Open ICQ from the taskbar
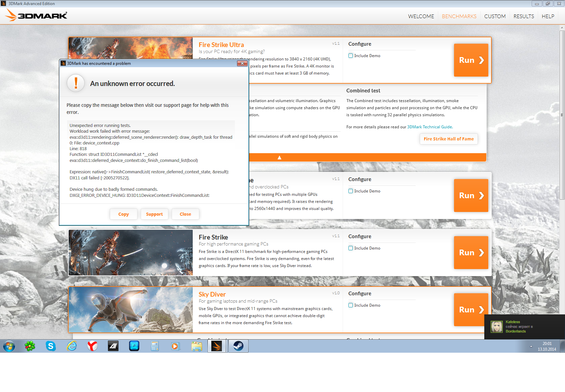This screenshot has width=565, height=392. coord(30,346)
